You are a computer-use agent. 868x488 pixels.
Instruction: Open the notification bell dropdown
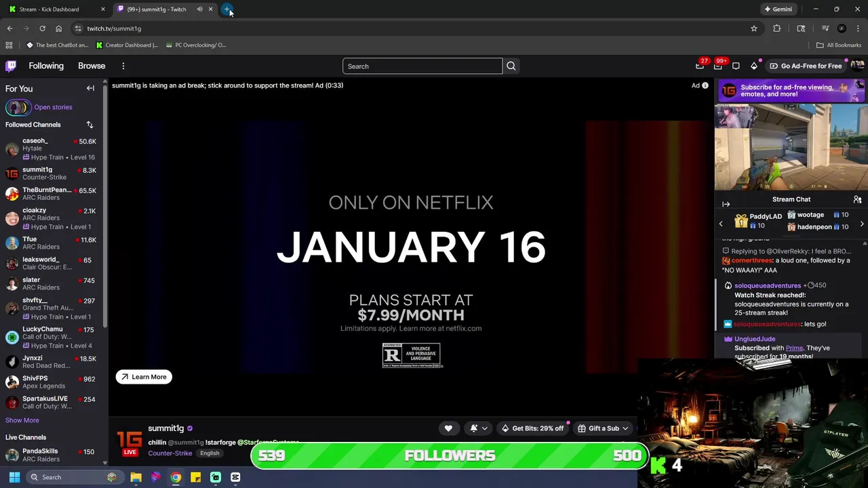(x=478, y=428)
